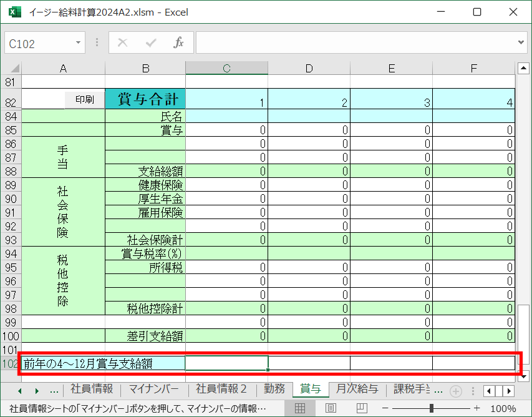Image resolution: width=532 pixels, height=417 pixels.
Task: Switch to Page Break Preview
Action: point(362,408)
